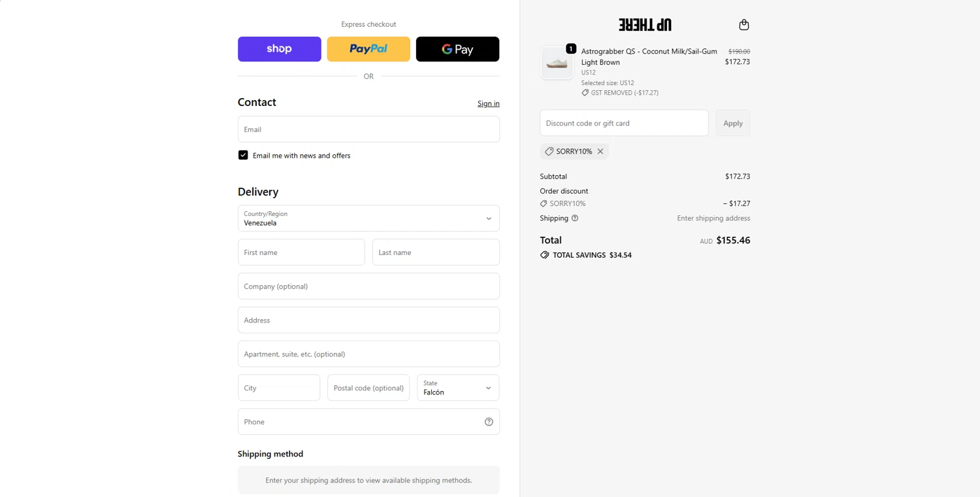Open the State dropdown showing Falcón
980x497 pixels.
458,388
